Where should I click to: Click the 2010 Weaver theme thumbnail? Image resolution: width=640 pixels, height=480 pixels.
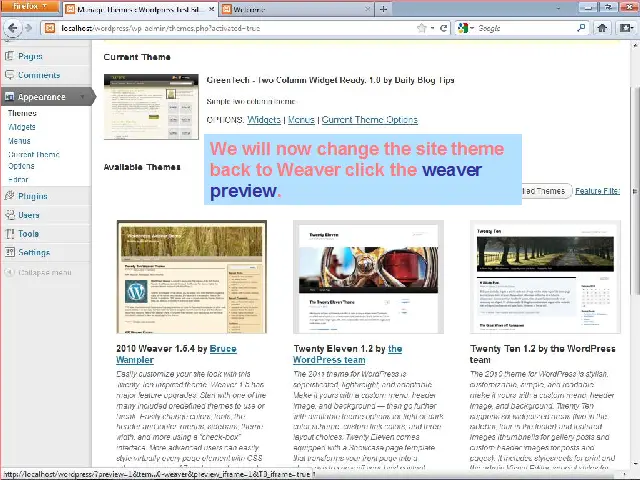191,277
